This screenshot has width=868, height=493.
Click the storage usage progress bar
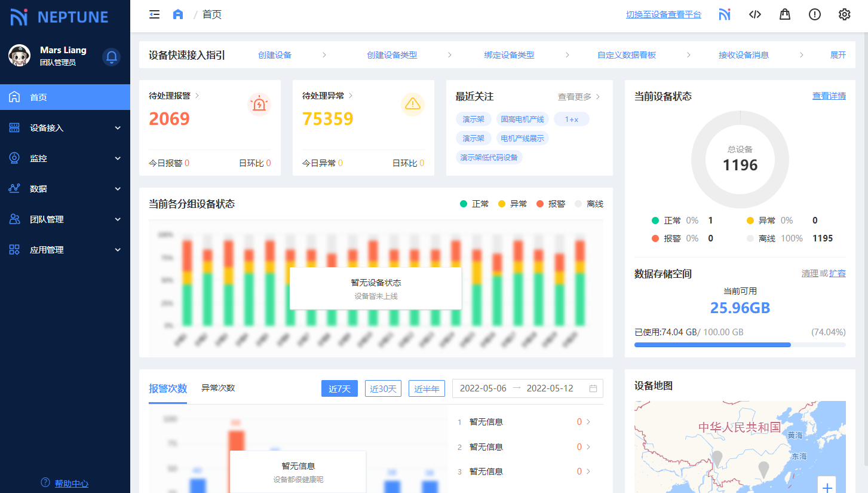740,345
